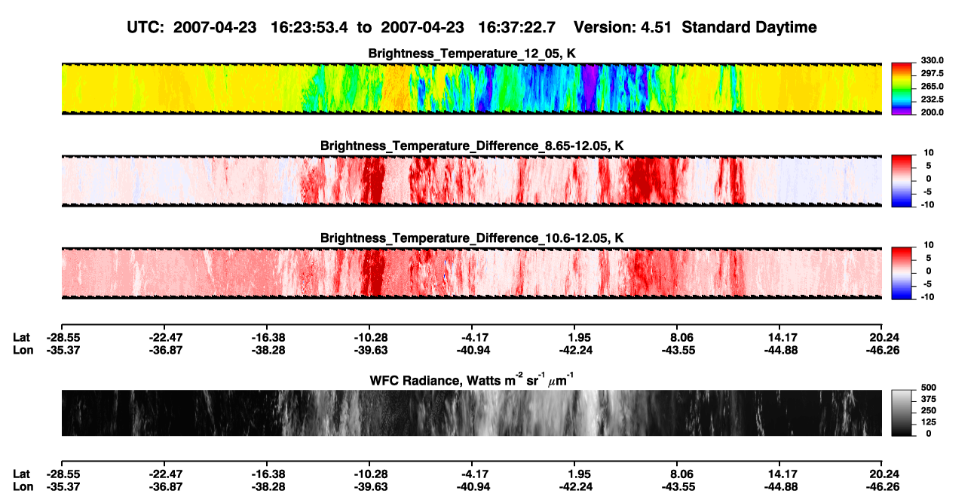Click the Lon label below WFC Radiance panel
This screenshot has height=503, width=980.
point(23,487)
